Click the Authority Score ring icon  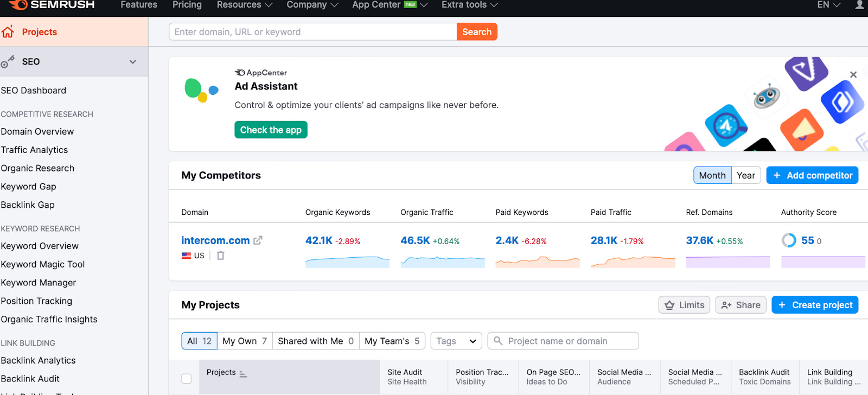(789, 240)
